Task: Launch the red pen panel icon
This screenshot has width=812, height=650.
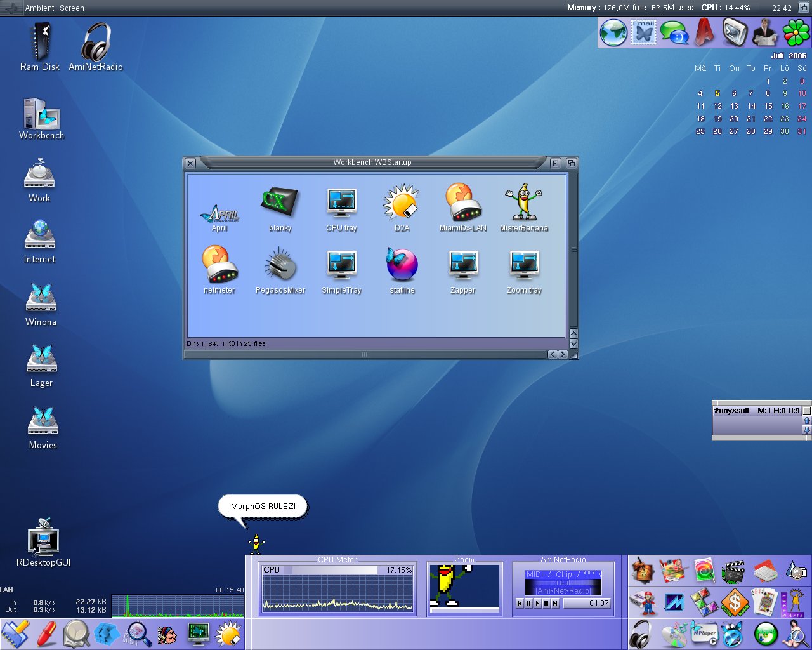Action: tap(46, 633)
